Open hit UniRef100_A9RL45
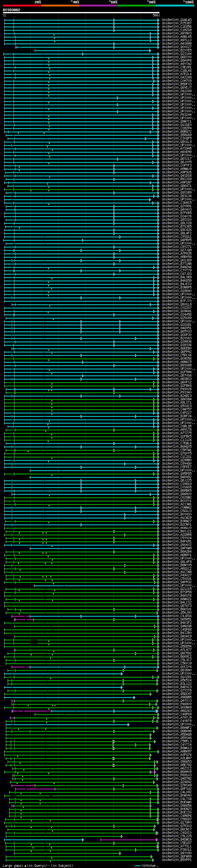The image size is (197, 868). [177, 37]
